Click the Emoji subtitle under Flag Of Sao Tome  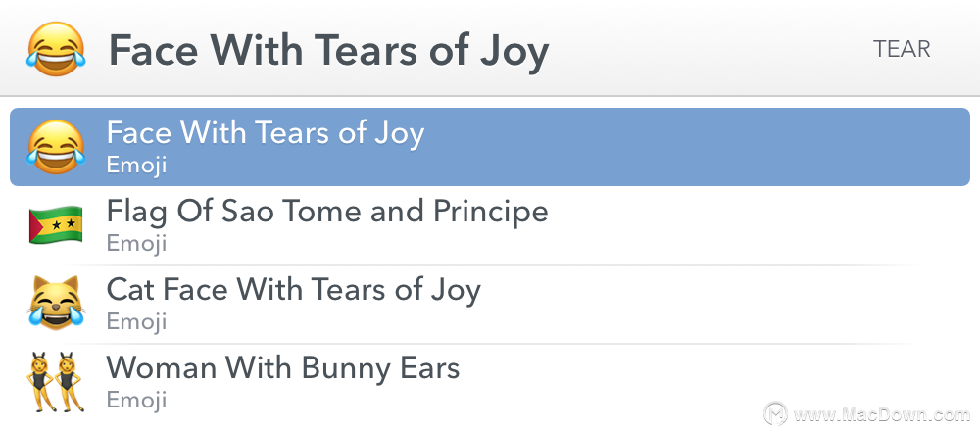tap(136, 244)
